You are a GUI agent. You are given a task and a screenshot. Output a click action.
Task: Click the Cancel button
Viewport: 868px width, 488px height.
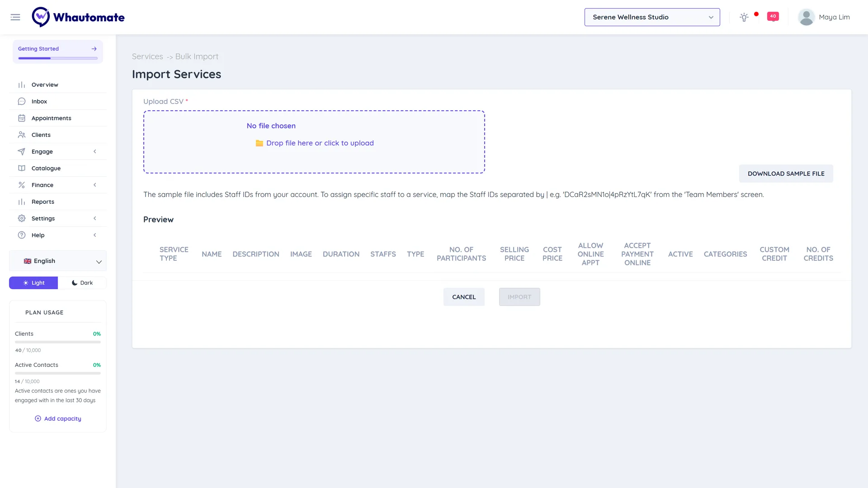(x=464, y=297)
